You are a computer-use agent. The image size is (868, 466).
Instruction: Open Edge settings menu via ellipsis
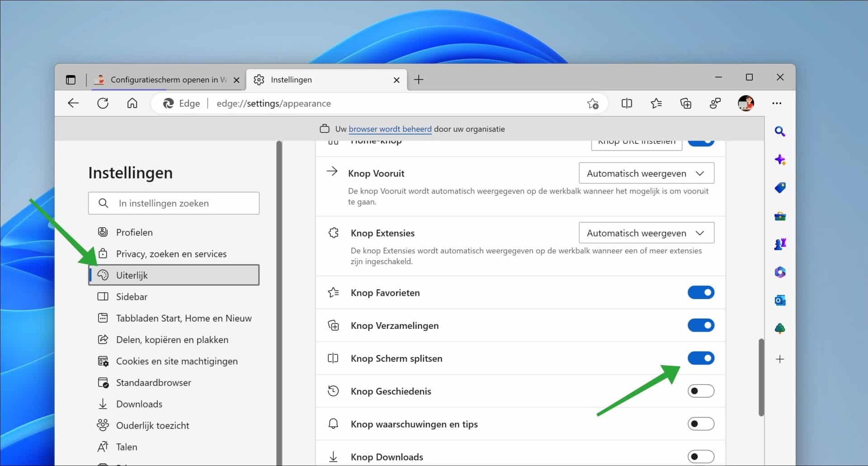(777, 103)
